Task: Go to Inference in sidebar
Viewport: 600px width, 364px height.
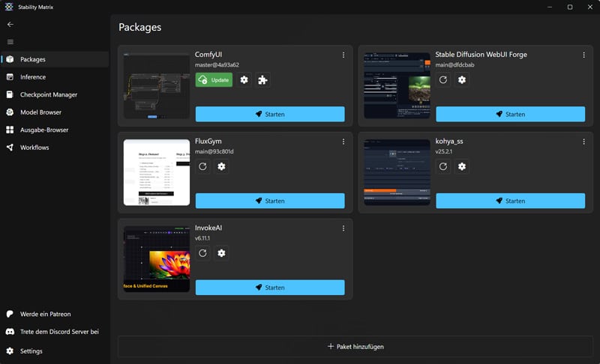Action: coord(33,77)
